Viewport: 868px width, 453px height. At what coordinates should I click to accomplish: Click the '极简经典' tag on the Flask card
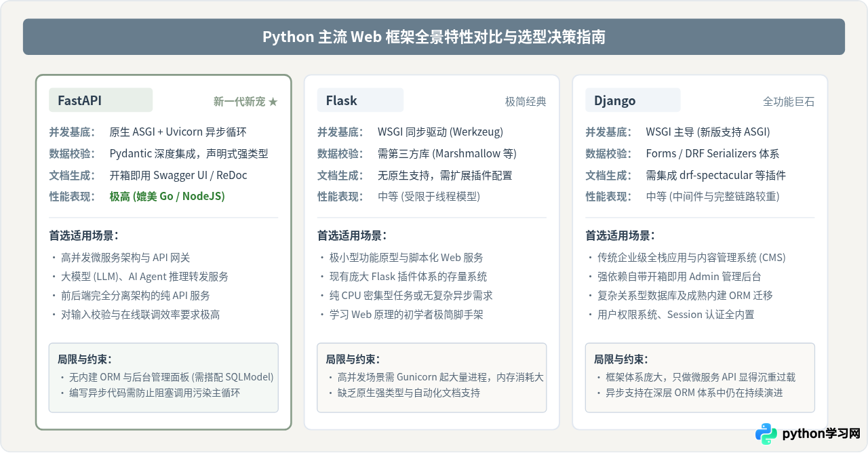pyautogui.click(x=526, y=102)
